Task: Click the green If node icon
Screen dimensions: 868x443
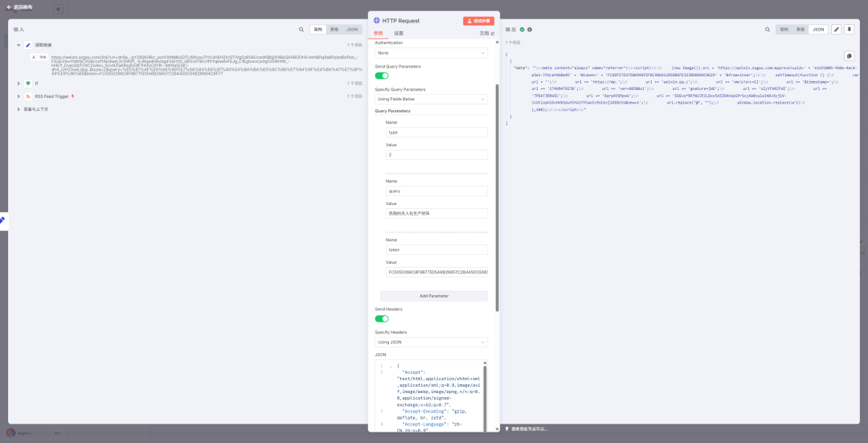Action: point(28,83)
